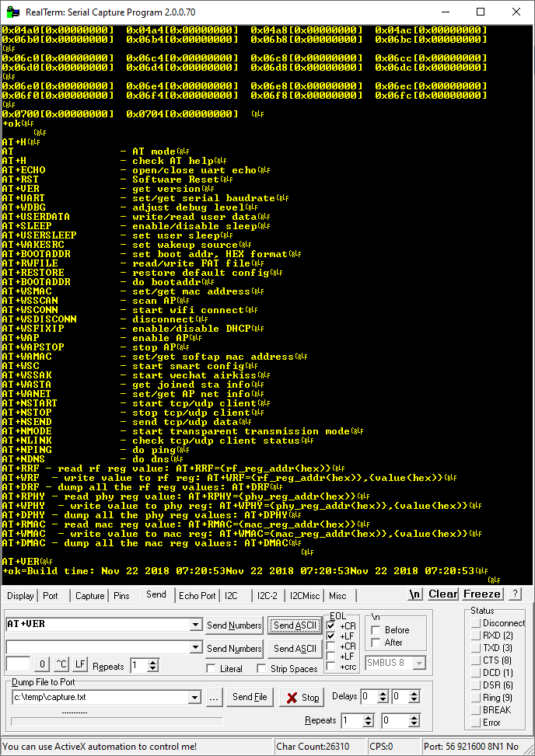The width and height of the screenshot is (535, 756).
Task: Click the \n newline button beside Clear
Action: pyautogui.click(x=415, y=594)
